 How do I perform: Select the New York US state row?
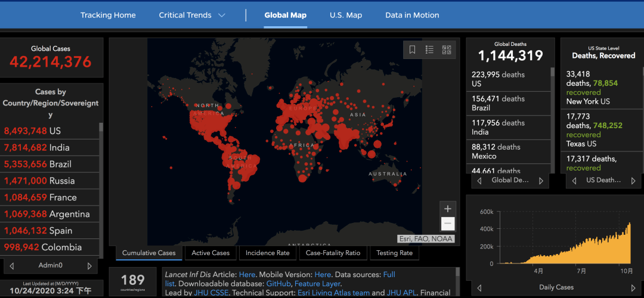pyautogui.click(x=600, y=88)
